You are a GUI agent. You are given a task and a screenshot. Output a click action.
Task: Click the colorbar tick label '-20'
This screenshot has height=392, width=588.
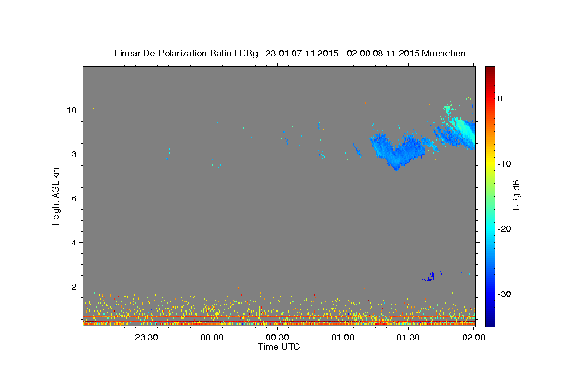coord(505,229)
